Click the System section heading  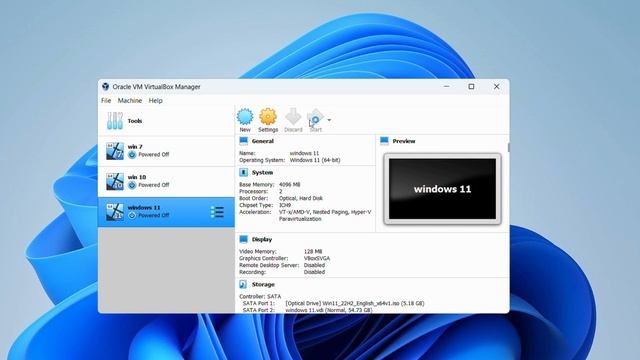[x=262, y=173]
